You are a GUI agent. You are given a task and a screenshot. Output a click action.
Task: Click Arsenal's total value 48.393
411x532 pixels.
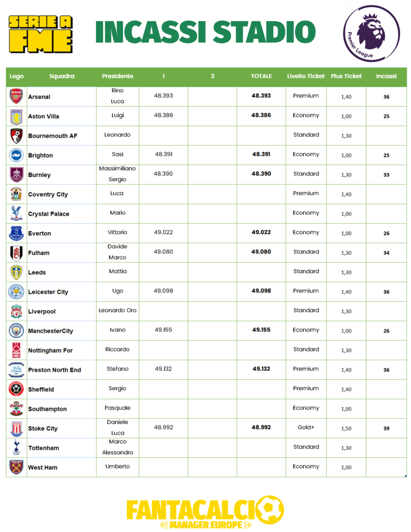(x=261, y=96)
